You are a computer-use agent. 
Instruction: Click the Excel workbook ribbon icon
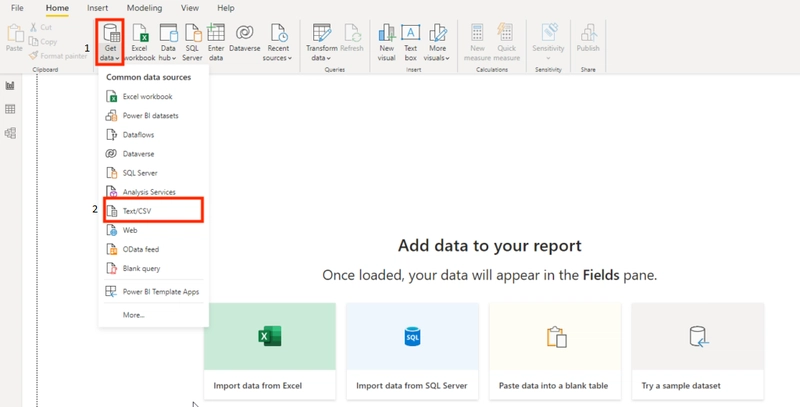coord(139,43)
